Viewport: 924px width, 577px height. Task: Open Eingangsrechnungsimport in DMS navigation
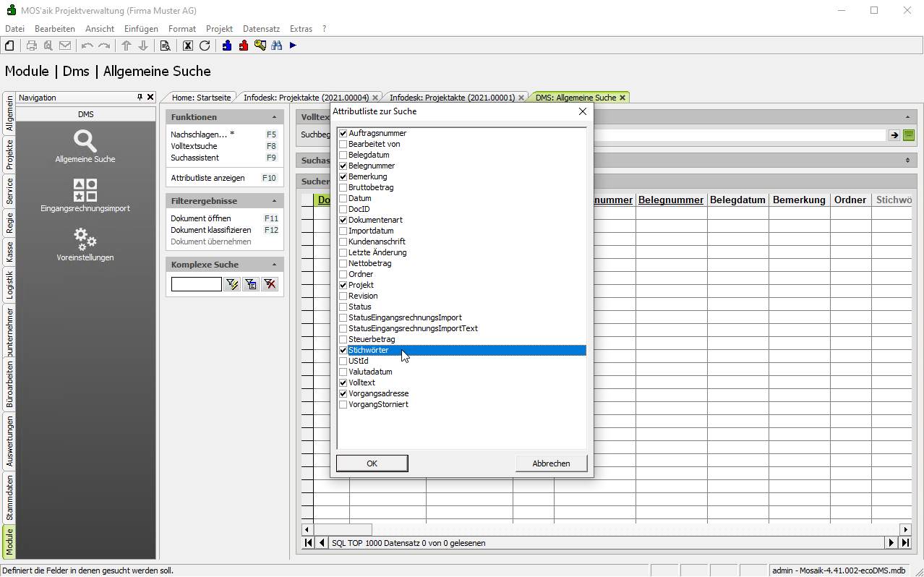[x=85, y=195]
